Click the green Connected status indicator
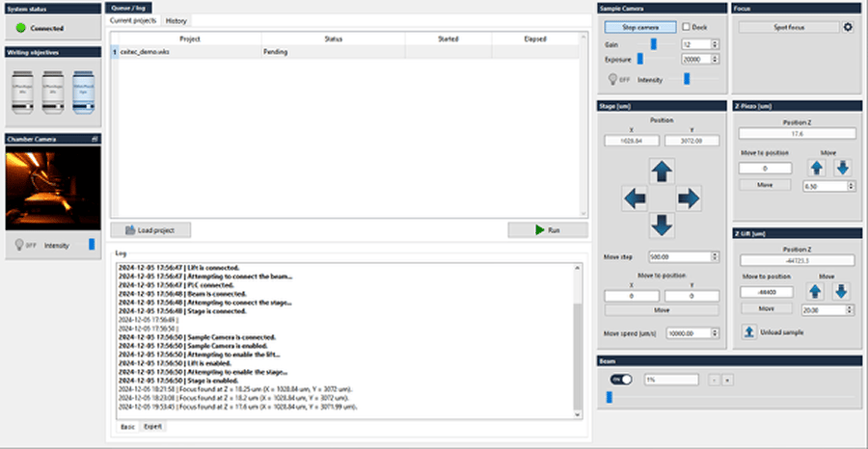This screenshot has width=868, height=449. coord(21,28)
